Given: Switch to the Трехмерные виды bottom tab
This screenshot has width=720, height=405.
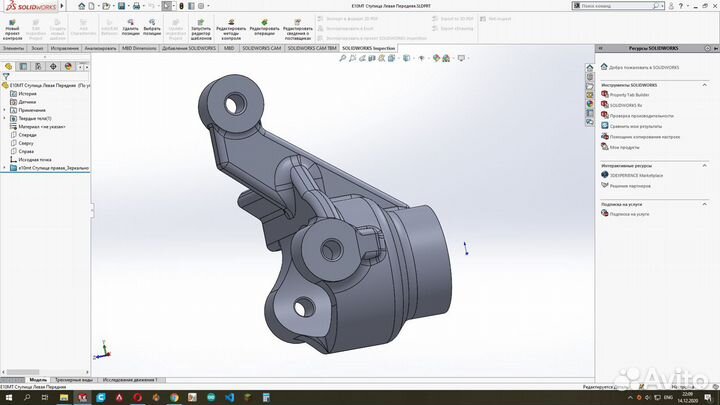Looking at the screenshot, I should point(74,380).
